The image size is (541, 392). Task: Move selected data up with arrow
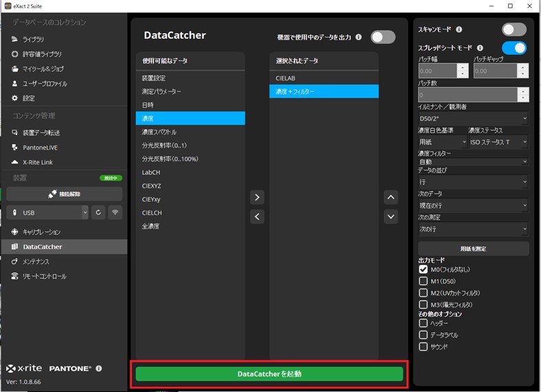tap(391, 198)
